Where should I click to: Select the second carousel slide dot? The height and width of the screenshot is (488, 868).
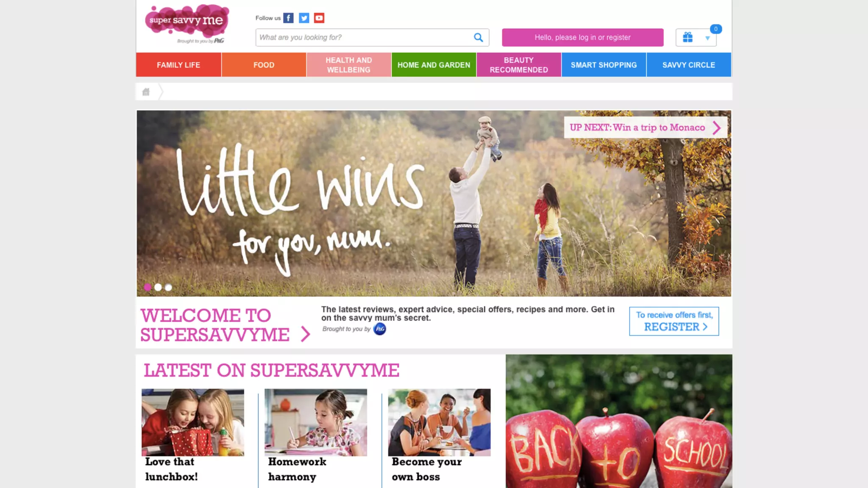[x=158, y=287]
